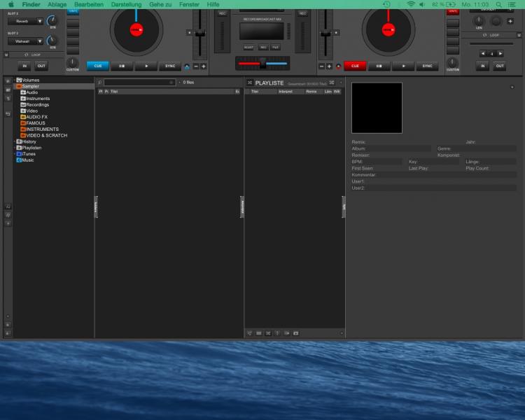Open the Darstellung menu
Screen dimensions: 525x420
point(126,4)
